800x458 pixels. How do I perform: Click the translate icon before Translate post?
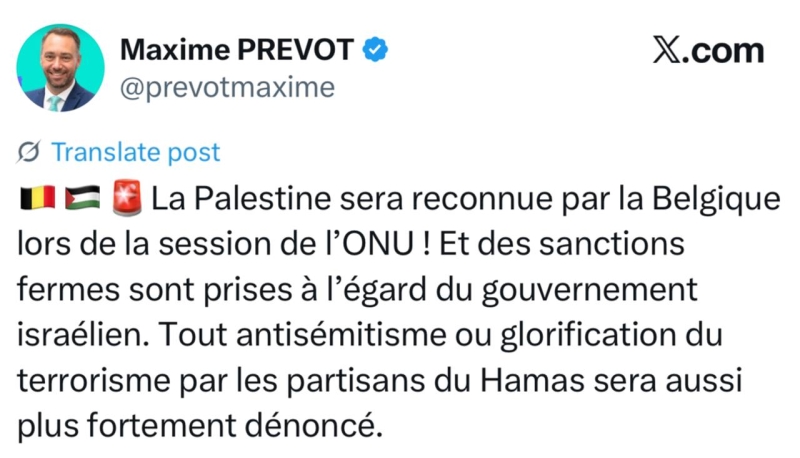click(30, 152)
